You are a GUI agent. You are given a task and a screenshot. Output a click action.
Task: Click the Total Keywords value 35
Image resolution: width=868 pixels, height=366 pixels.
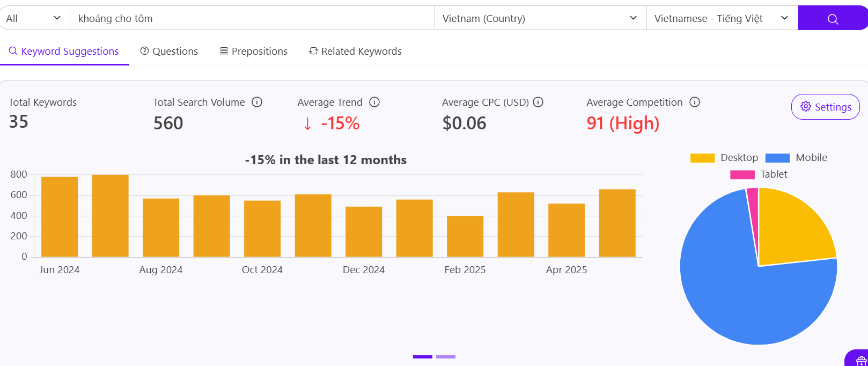(18, 122)
